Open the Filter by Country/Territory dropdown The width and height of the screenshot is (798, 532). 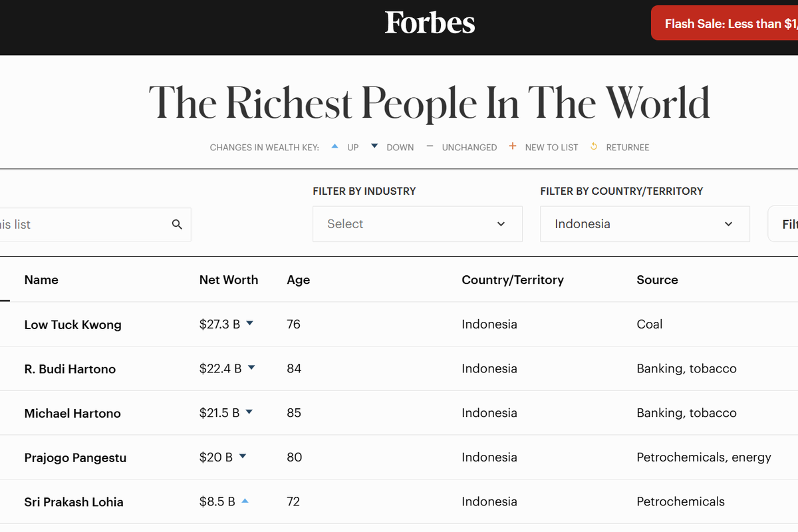click(644, 224)
